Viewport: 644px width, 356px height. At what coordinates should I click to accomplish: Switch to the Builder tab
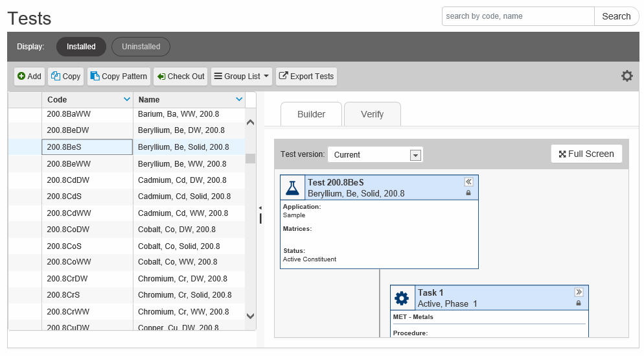tap(311, 114)
